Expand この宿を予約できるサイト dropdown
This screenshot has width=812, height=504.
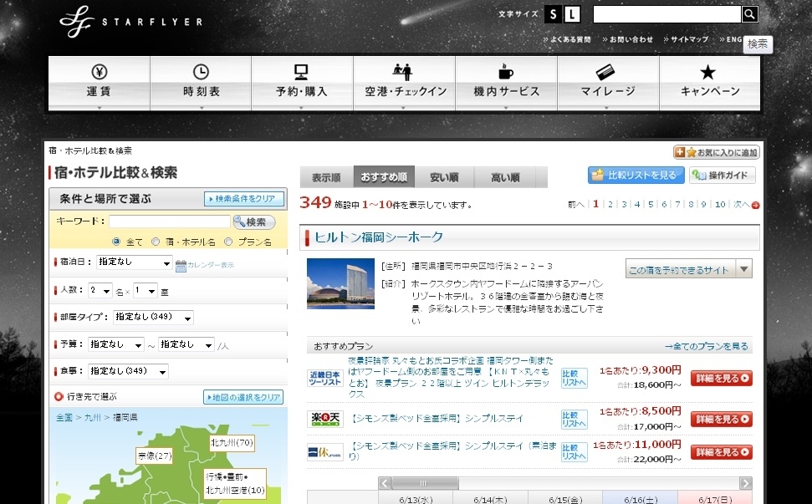click(x=689, y=270)
